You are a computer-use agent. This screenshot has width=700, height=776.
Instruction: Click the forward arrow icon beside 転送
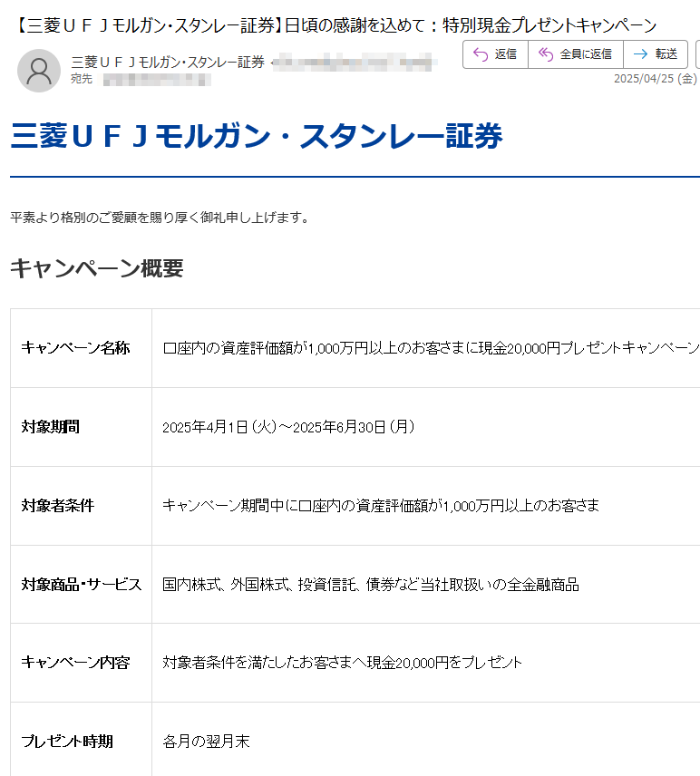coord(640,54)
